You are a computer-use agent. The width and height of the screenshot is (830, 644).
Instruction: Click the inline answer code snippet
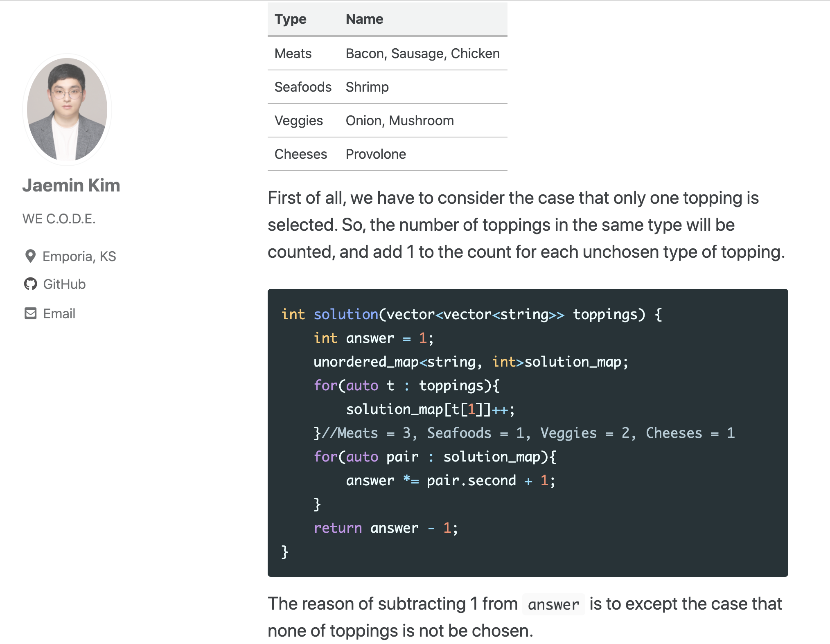pos(553,604)
